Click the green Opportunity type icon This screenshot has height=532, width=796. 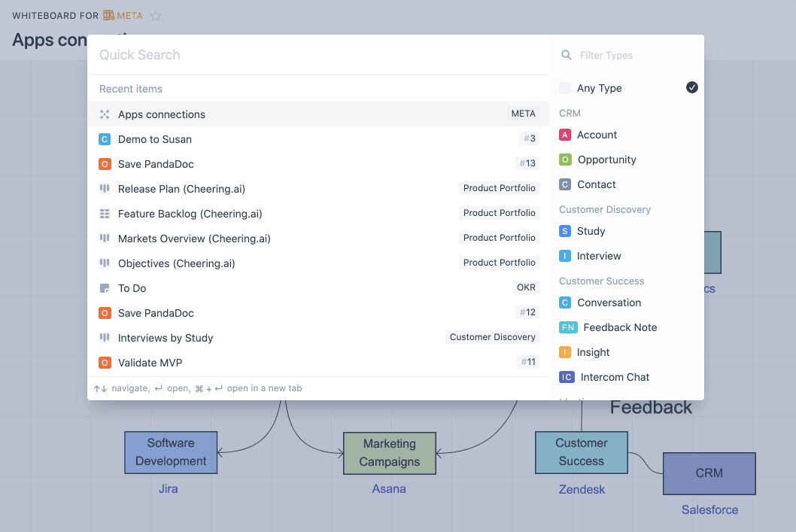566,160
